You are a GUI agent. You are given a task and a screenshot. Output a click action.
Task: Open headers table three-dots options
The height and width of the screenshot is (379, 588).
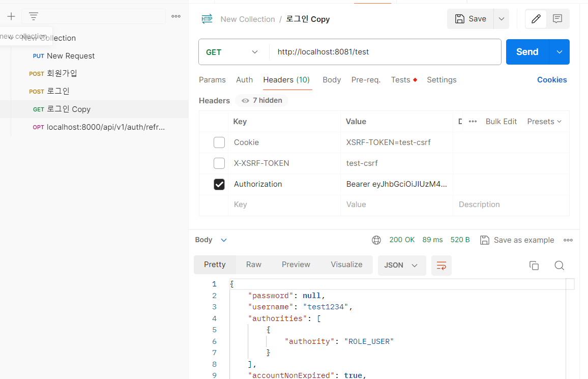click(473, 122)
